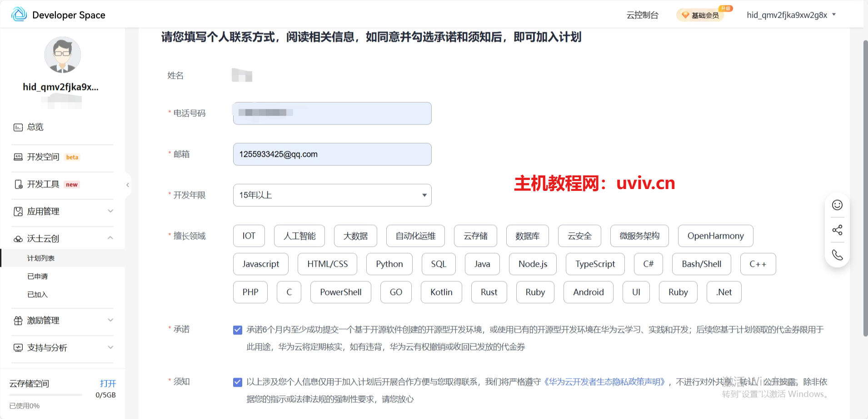The image size is (868, 419).
Task: Open 总览 overview from the sidebar
Action: [x=35, y=127]
